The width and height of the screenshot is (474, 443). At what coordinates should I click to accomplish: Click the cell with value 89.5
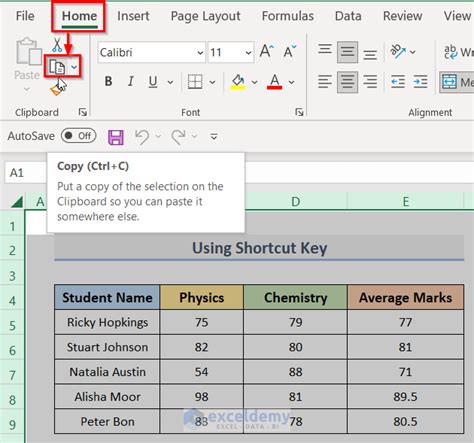(x=405, y=397)
